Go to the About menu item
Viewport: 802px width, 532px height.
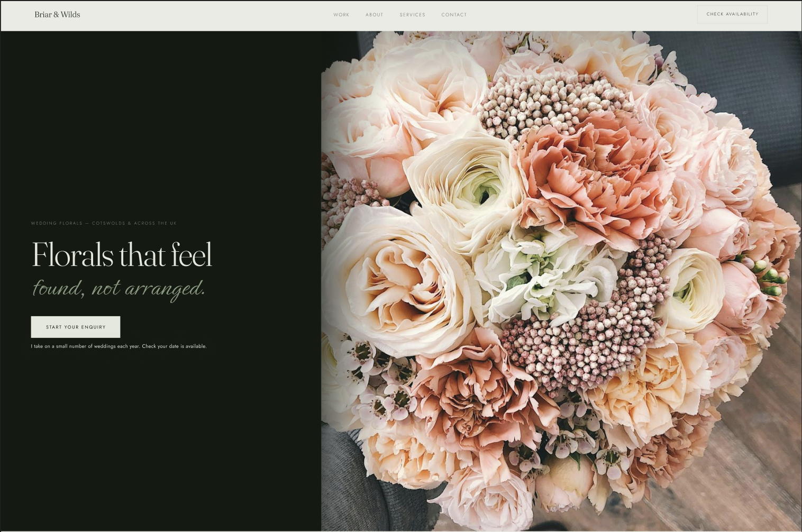point(374,15)
